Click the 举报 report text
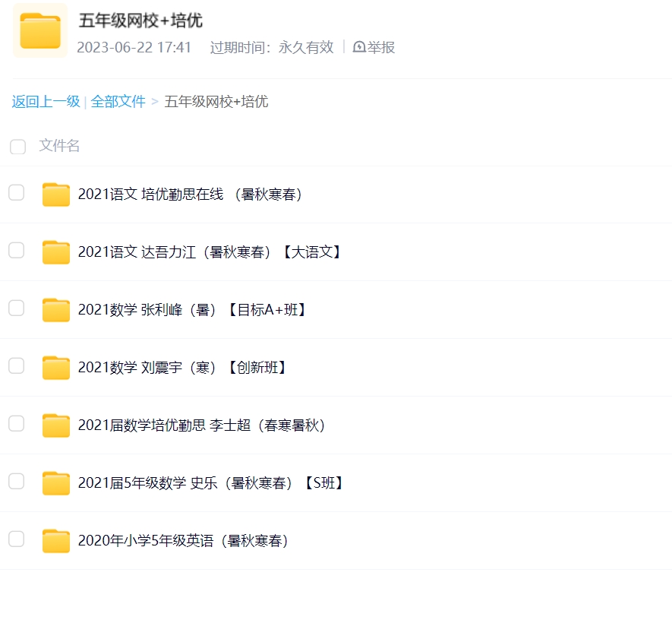672x623 pixels. [381, 47]
